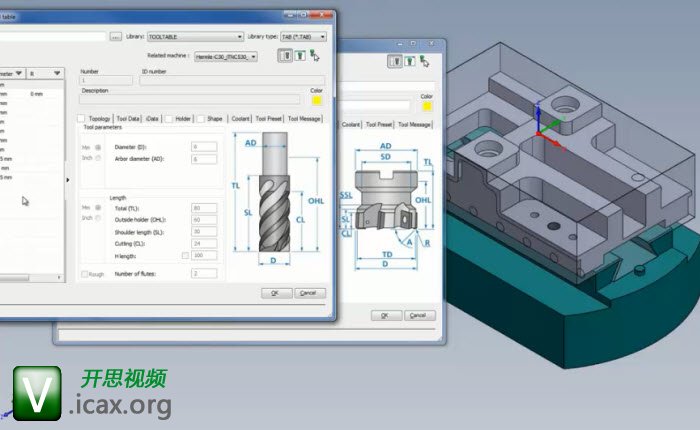Switch to the Shape tab
Image resolution: width=700 pixels, height=430 pixels.
215,119
